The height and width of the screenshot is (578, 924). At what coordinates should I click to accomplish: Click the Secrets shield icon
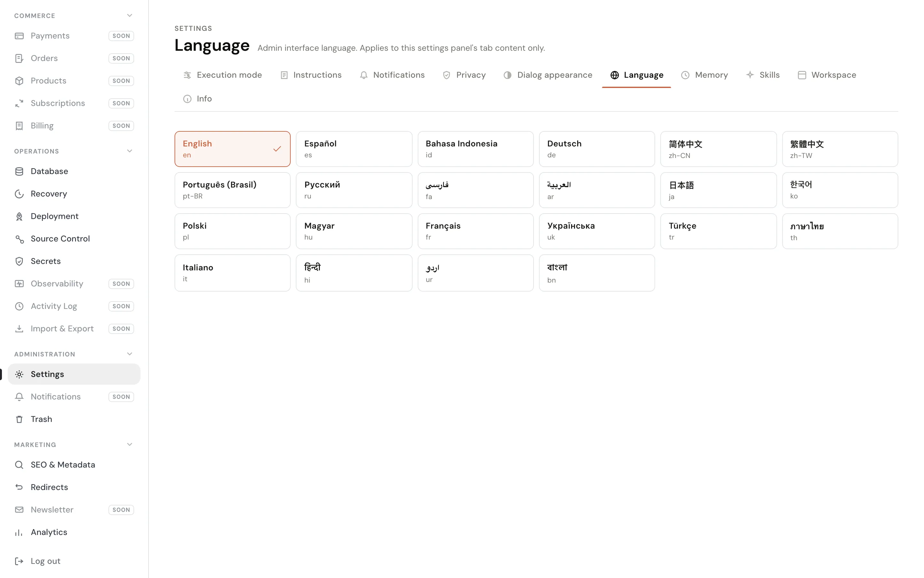(19, 261)
